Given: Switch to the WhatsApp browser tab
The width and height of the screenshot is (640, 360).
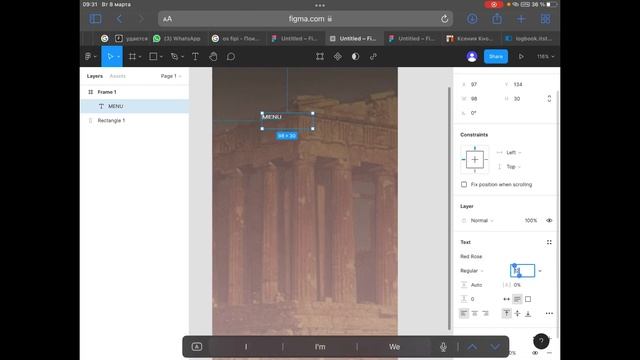Looking at the screenshot, I should tap(177, 38).
